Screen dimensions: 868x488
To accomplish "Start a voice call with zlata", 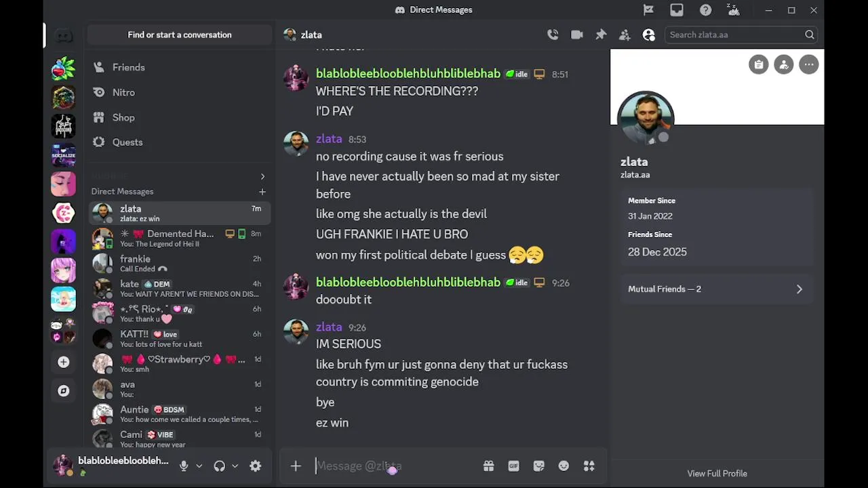I will [x=553, y=35].
